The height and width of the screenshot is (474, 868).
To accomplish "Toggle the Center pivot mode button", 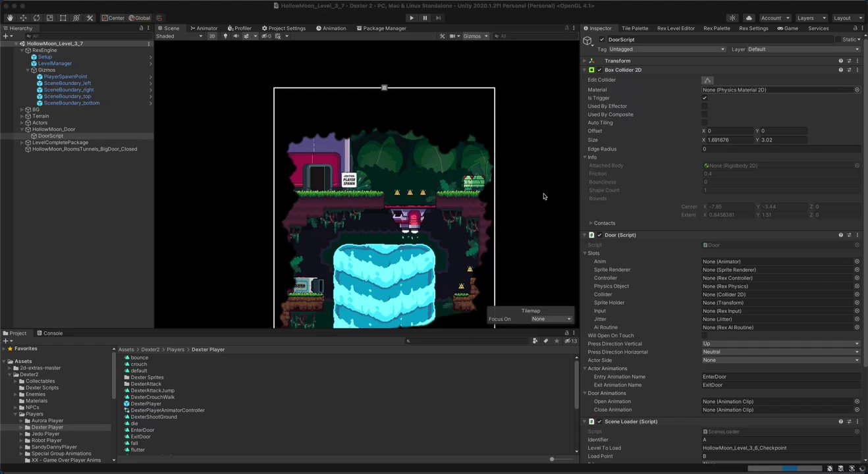I will pyautogui.click(x=113, y=18).
